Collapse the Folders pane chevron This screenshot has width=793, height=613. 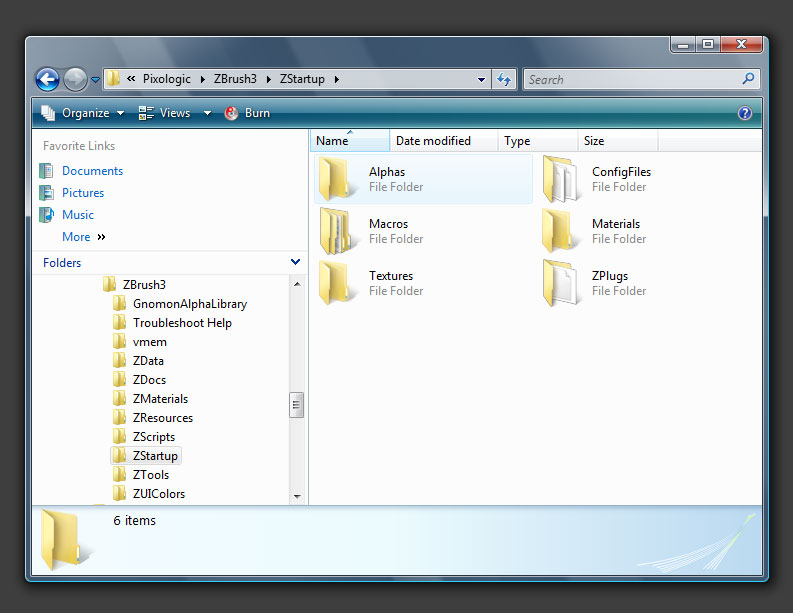click(295, 262)
